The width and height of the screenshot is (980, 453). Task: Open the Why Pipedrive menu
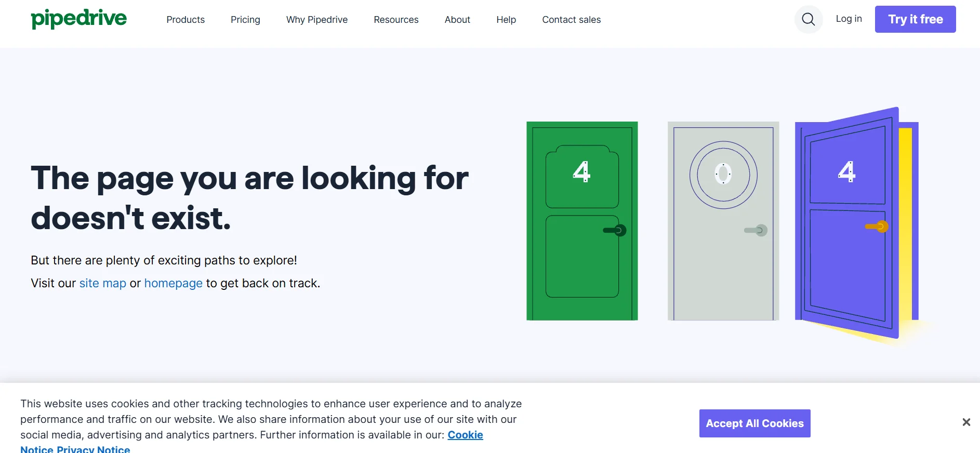(317, 20)
